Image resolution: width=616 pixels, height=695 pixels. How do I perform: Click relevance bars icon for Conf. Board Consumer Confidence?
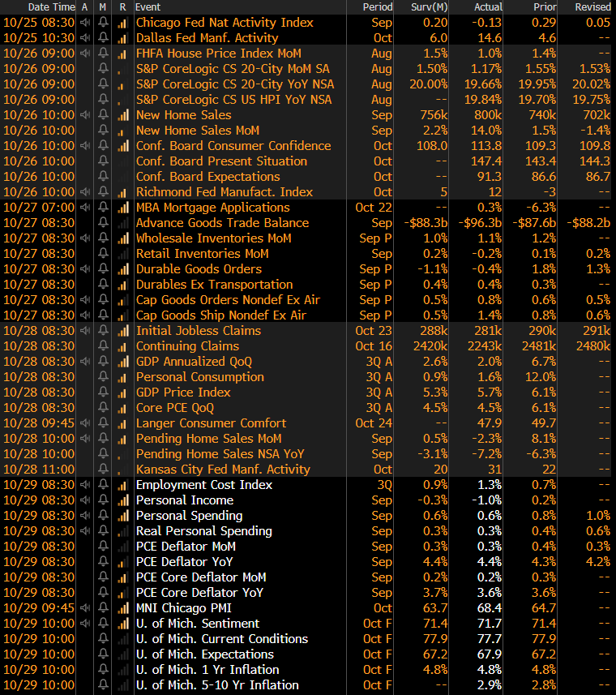coord(122,146)
